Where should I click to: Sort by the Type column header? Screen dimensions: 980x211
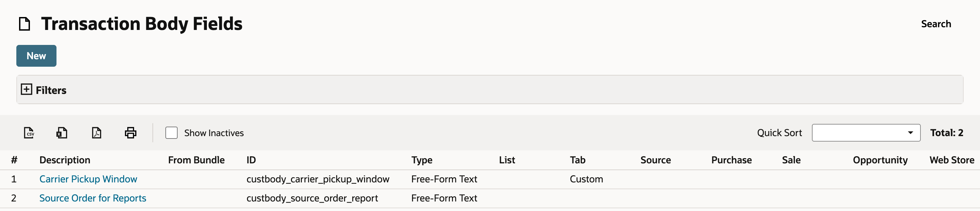422,160
